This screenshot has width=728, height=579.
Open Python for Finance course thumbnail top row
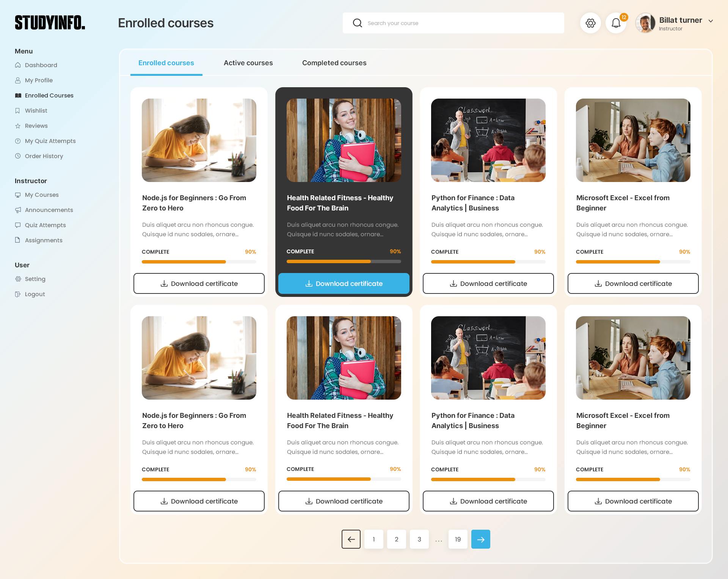[x=488, y=140]
